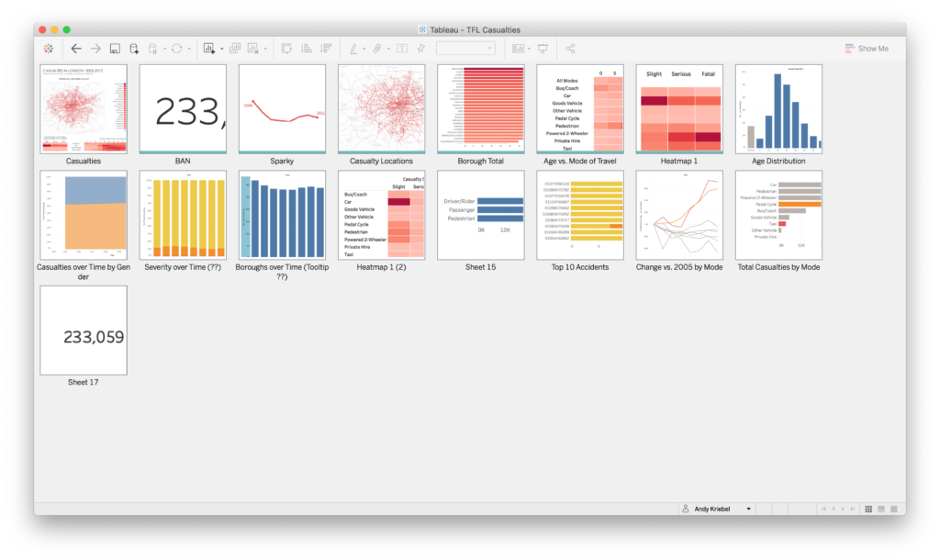Select the Highlight pen icon
940x560 pixels.
click(x=353, y=49)
